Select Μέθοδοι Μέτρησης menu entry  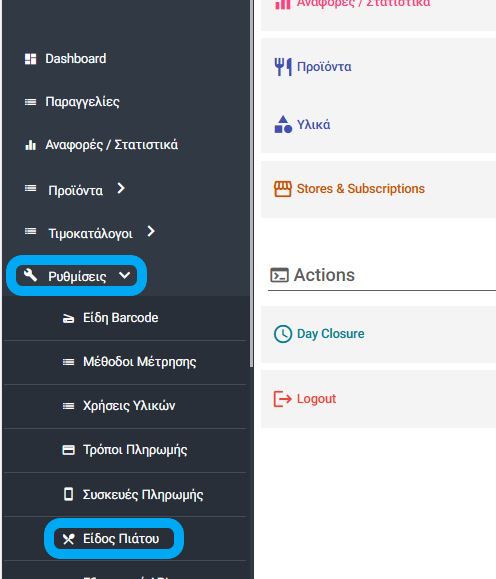coord(140,362)
